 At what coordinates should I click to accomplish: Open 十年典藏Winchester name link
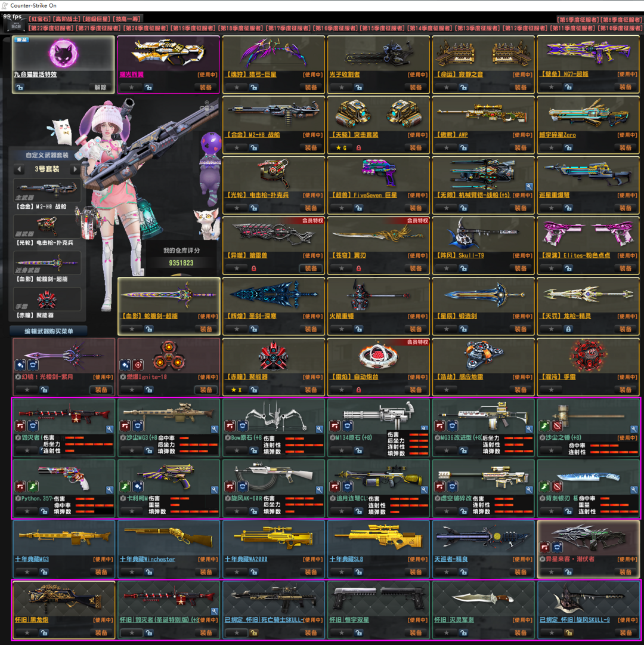pyautogui.click(x=147, y=560)
